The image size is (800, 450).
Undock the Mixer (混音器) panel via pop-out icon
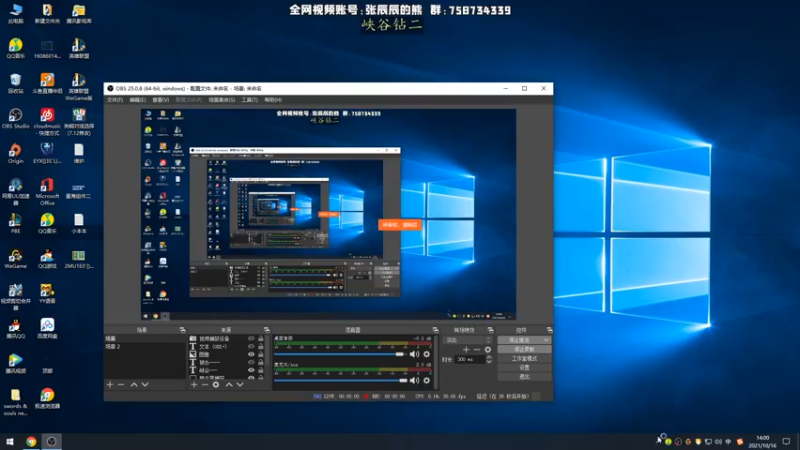435,330
